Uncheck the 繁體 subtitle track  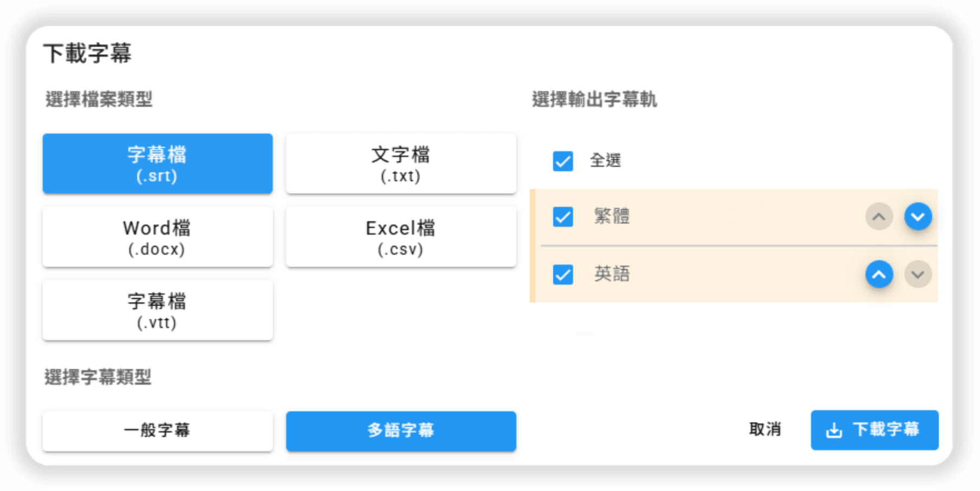(x=563, y=216)
